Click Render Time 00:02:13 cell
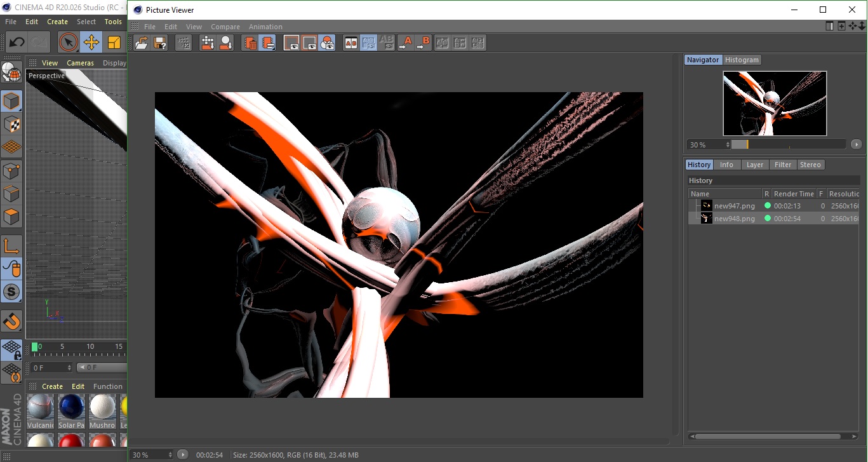This screenshot has height=462, width=868. [787, 206]
